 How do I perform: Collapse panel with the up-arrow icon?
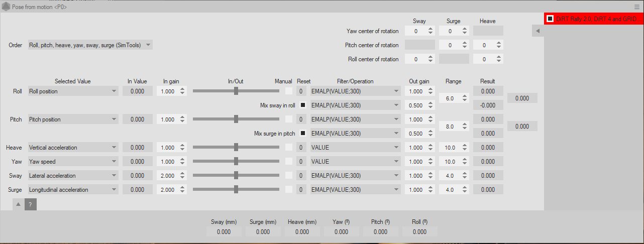(18, 204)
